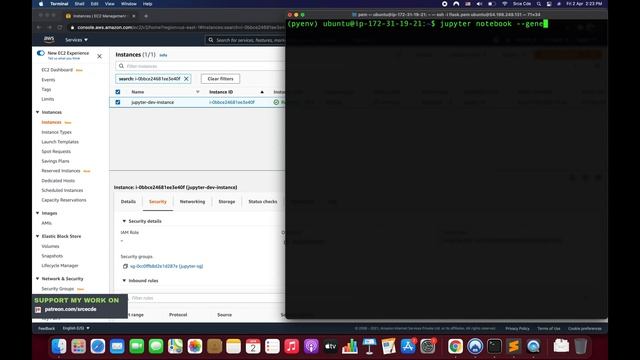Collapse the Inbound rules expander
The width and height of the screenshot is (640, 360).
pyautogui.click(x=124, y=281)
